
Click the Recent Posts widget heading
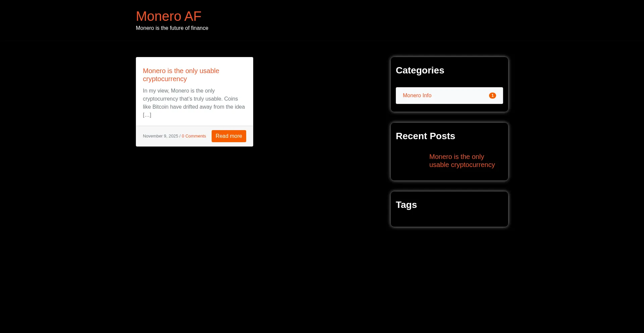click(425, 136)
